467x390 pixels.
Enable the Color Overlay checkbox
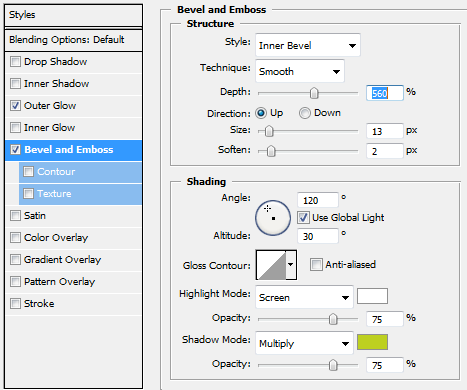point(15,238)
